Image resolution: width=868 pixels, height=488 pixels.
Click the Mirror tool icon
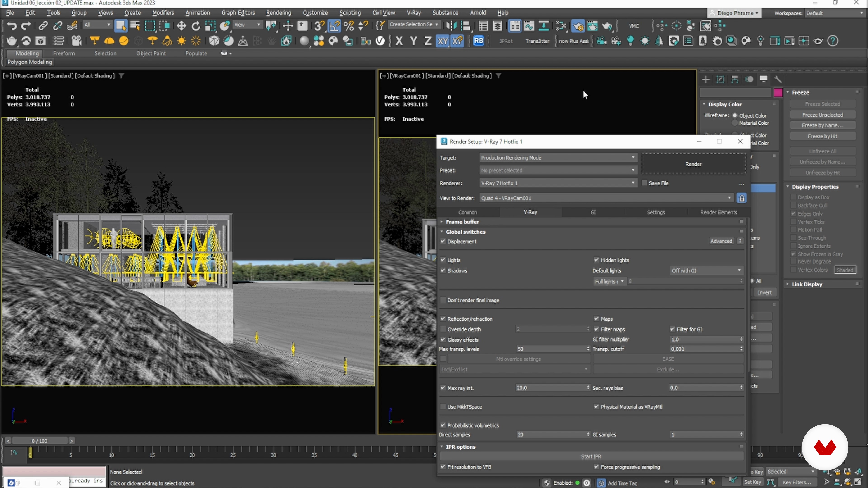451,26
